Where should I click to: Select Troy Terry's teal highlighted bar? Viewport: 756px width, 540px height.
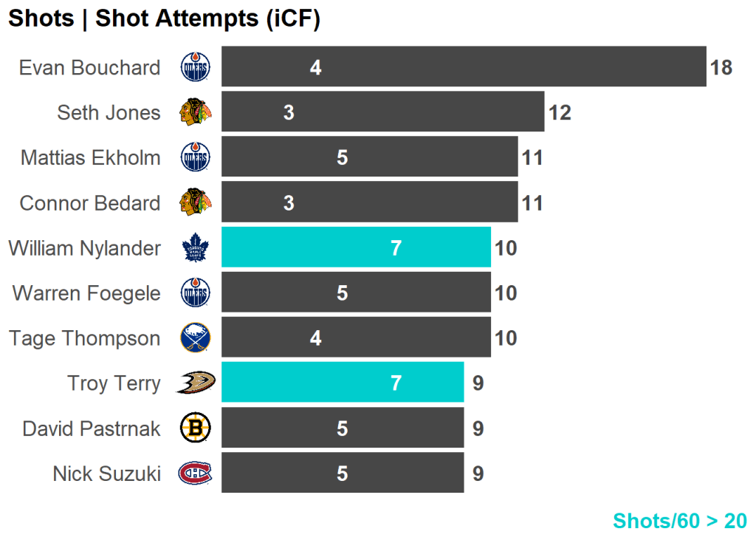pyautogui.click(x=343, y=383)
